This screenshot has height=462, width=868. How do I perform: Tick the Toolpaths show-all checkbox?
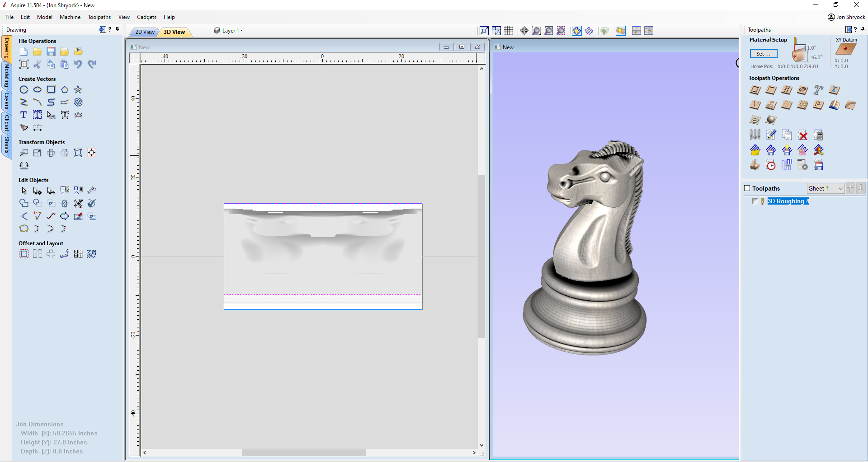747,188
